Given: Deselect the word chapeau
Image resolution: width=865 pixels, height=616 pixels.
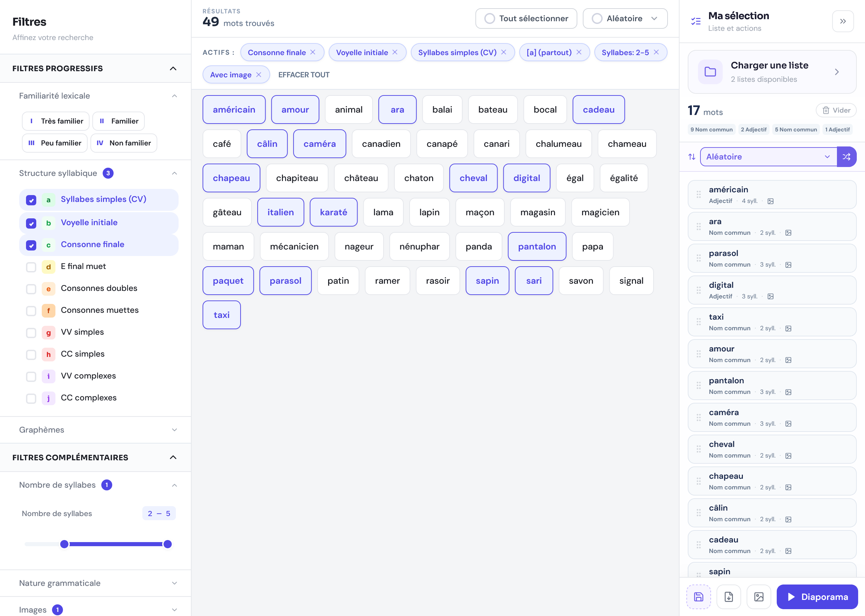Looking at the screenshot, I should [x=231, y=178].
